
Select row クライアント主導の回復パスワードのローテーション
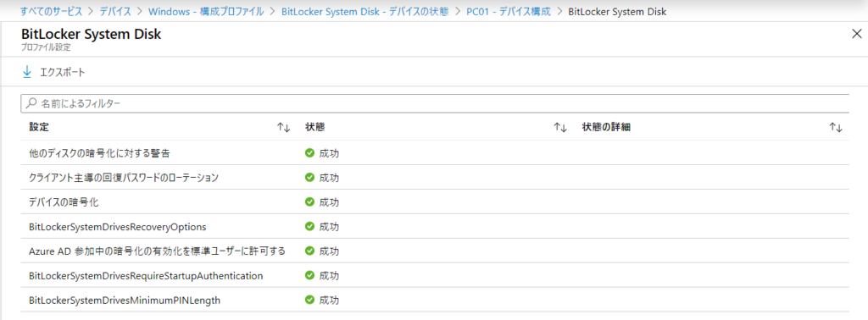(x=435, y=178)
